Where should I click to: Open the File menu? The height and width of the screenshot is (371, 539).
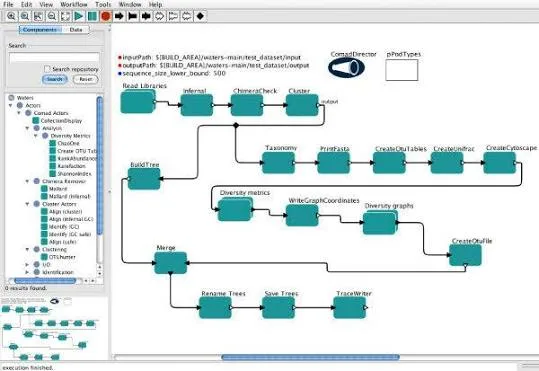[x=8, y=4]
